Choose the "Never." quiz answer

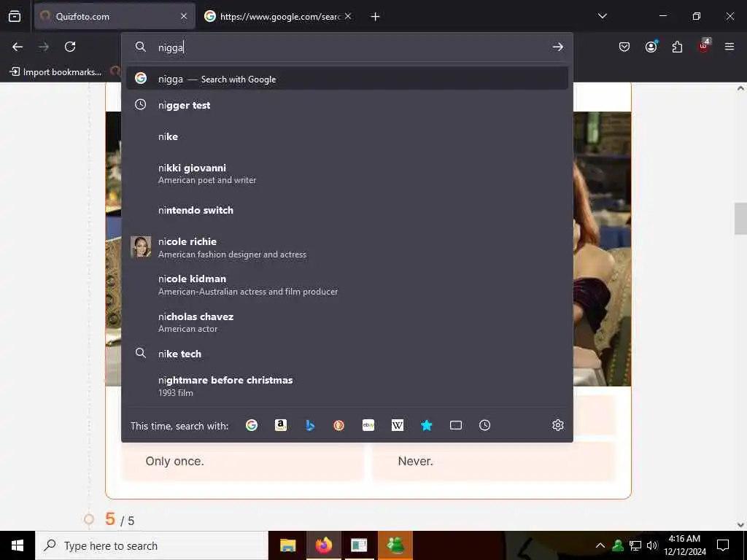pos(494,461)
